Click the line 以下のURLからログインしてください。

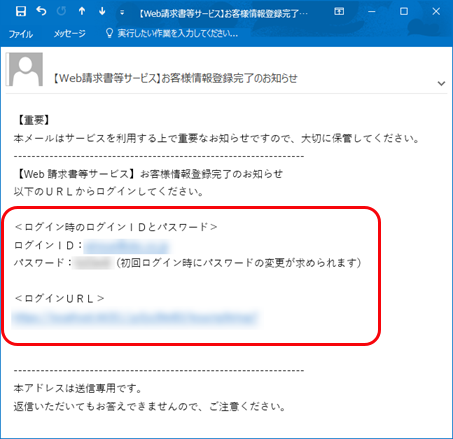click(108, 192)
